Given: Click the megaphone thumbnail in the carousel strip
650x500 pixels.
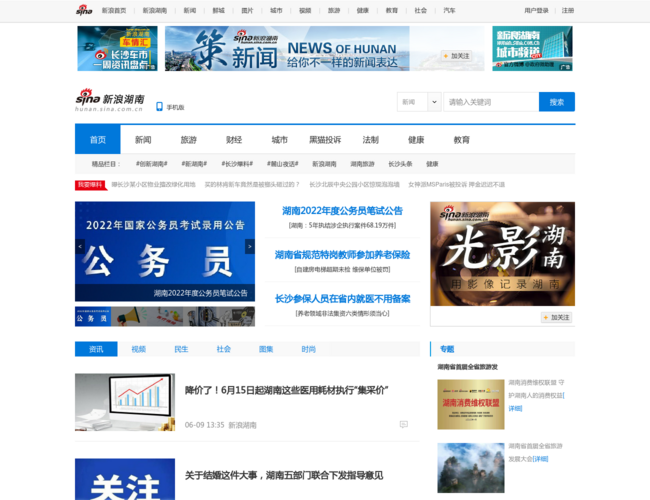Looking at the screenshot, I should [129, 317].
